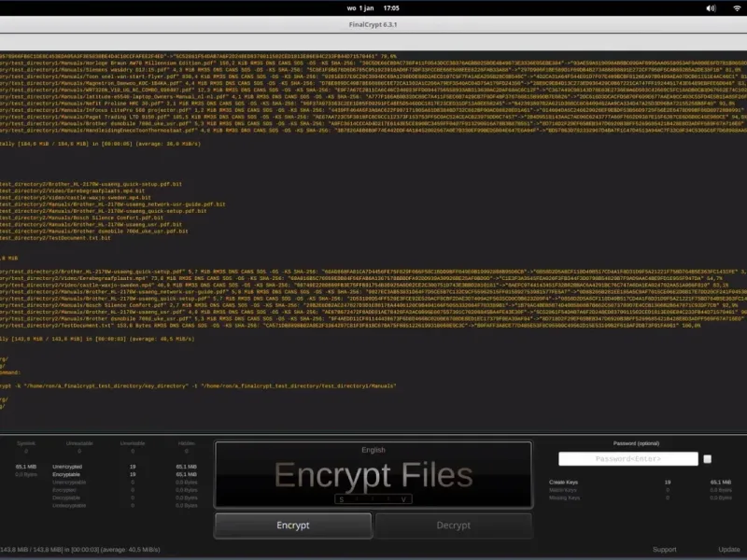Tick the checkbox beside the password field

[x=708, y=459]
